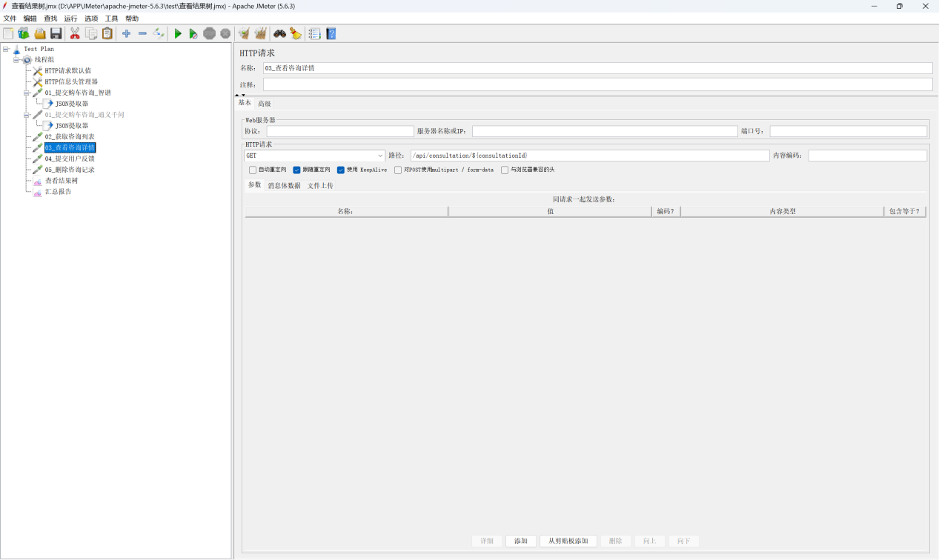
Task: Open the 选项 menu
Action: [x=91, y=19]
